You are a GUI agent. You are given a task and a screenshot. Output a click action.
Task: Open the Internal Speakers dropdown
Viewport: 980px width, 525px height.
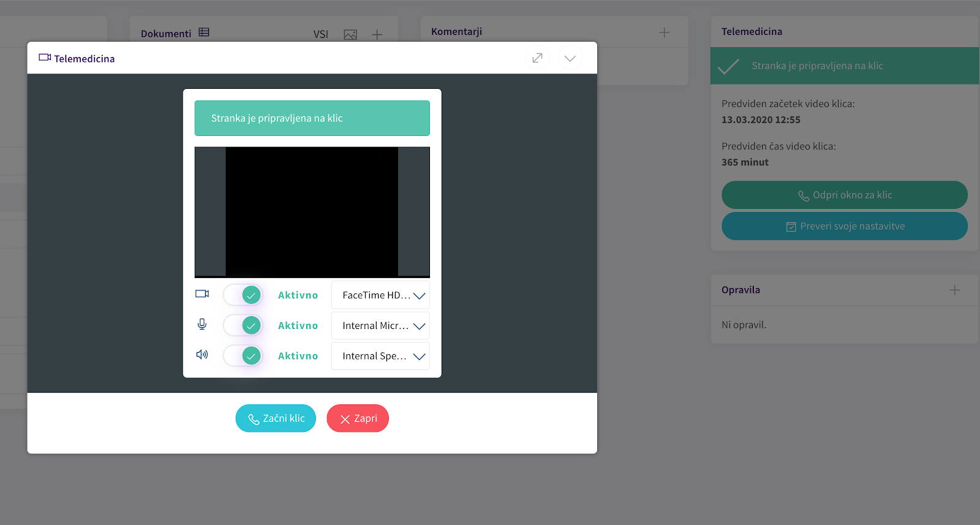click(x=380, y=356)
